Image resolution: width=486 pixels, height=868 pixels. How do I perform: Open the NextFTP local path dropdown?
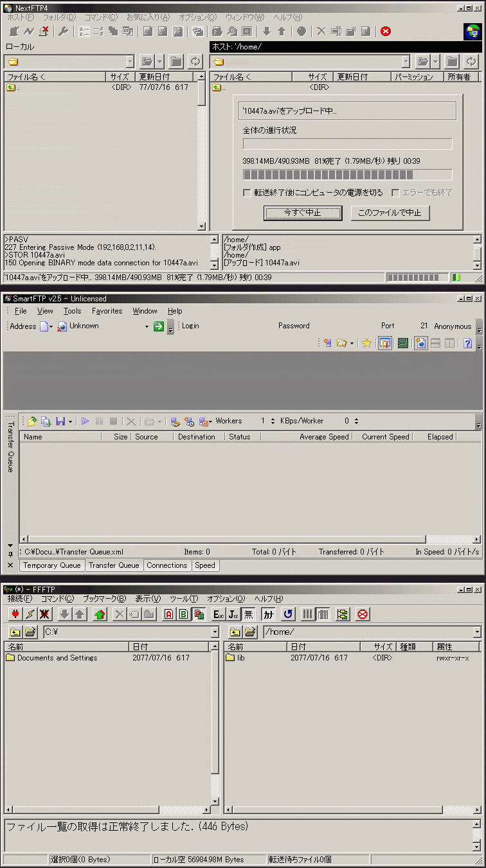(130, 62)
